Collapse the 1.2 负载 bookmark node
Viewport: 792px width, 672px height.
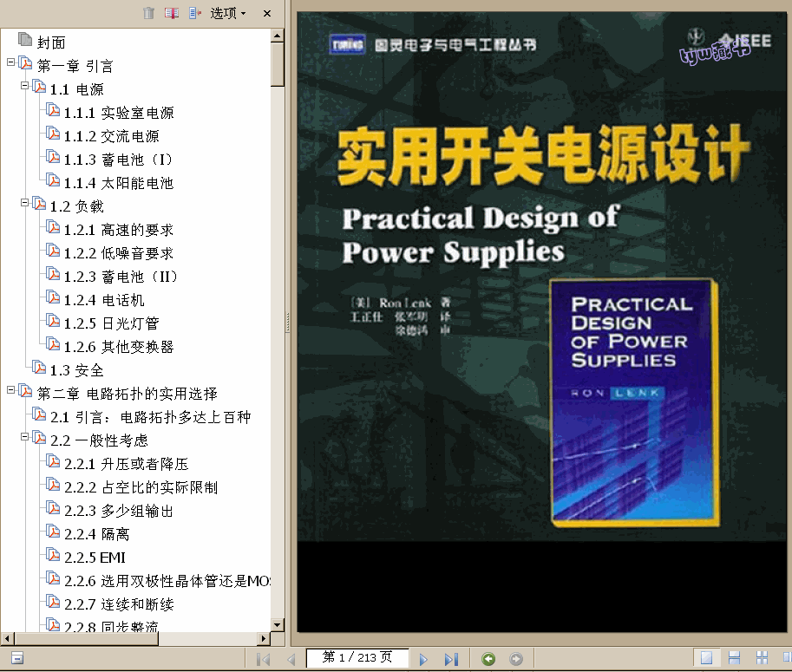click(24, 203)
